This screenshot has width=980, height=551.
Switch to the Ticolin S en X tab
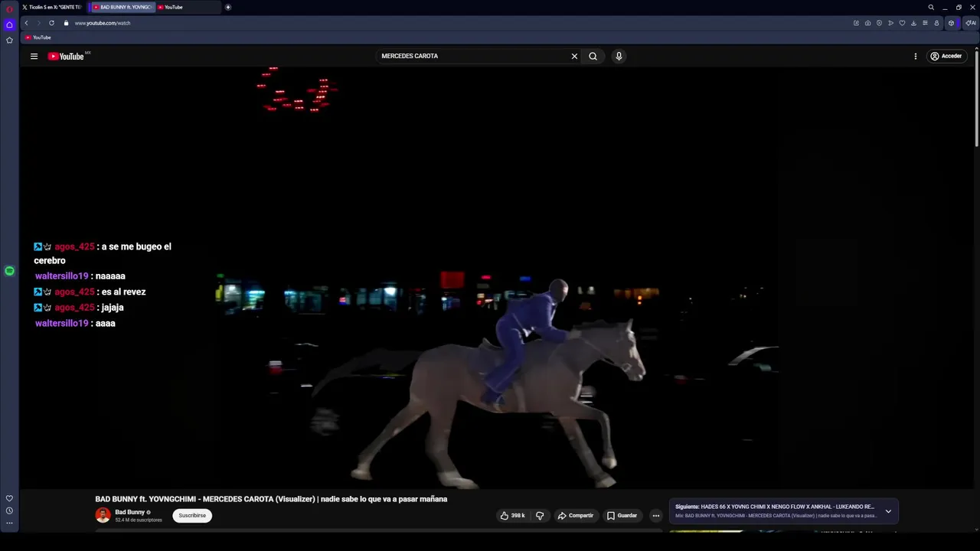pyautogui.click(x=52, y=7)
